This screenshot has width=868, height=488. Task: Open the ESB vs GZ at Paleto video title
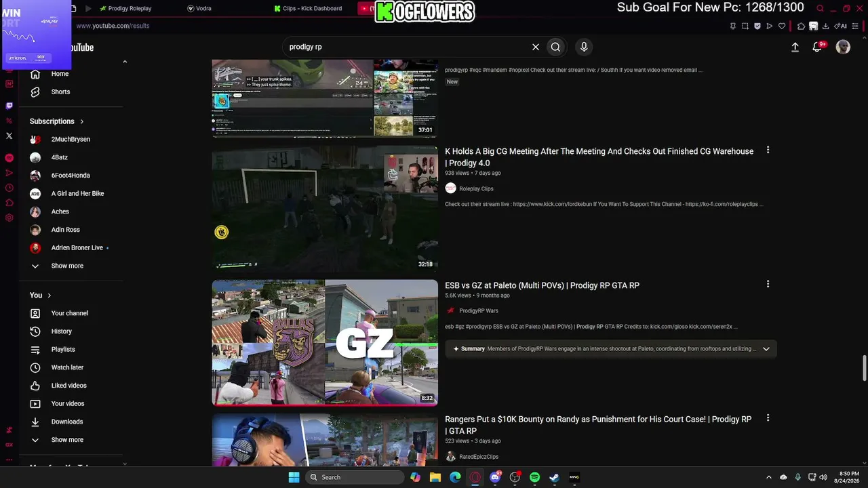(x=542, y=285)
